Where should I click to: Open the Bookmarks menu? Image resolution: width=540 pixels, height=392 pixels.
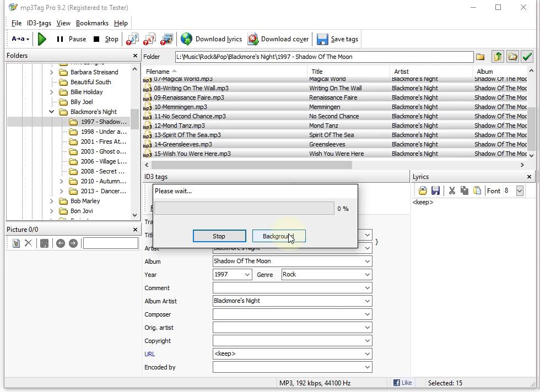92,23
